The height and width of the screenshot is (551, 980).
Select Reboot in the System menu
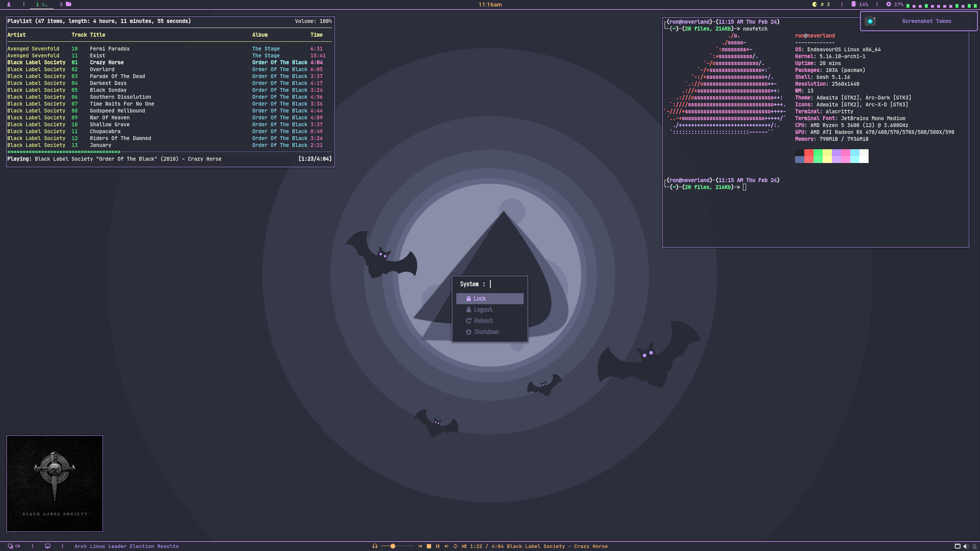pos(490,321)
